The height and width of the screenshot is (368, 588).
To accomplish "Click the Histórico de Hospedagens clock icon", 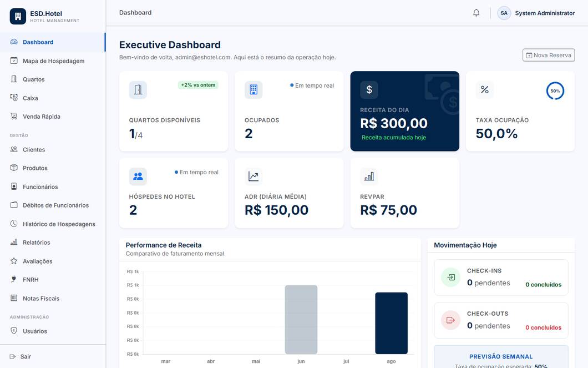I will click(14, 224).
